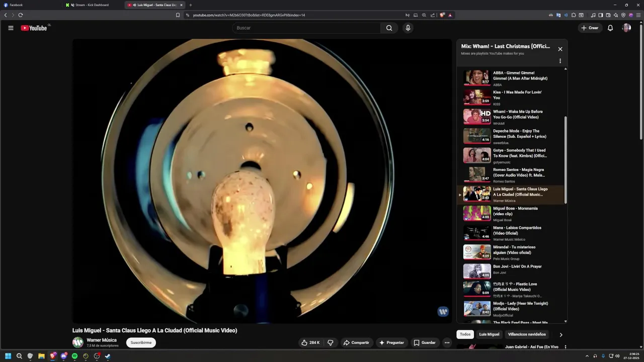Viewport: 644px width, 362px height.
Task: Play Romeo Santos Magia Negra
Action: pyautogui.click(x=510, y=175)
